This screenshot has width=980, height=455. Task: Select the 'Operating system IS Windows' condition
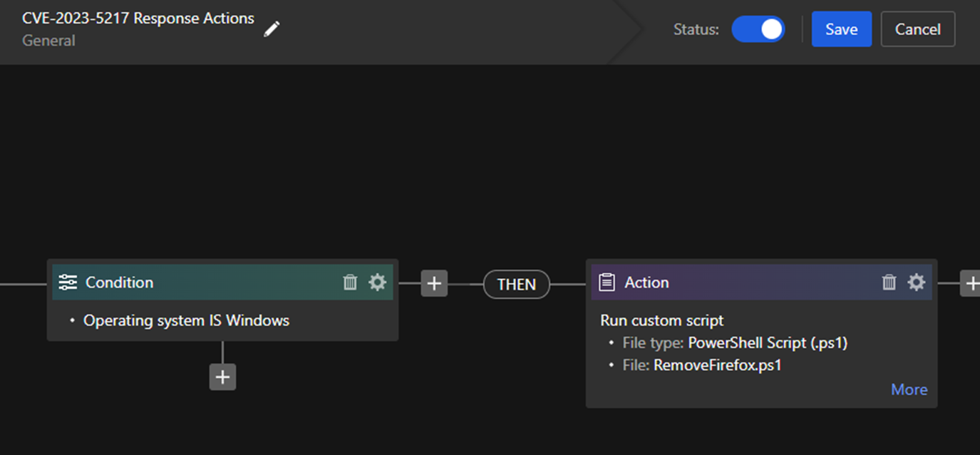click(186, 321)
